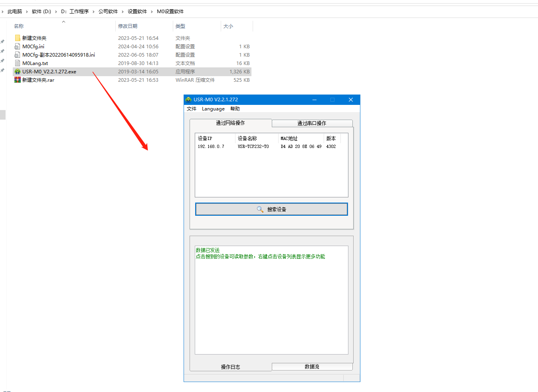Sort files by 名称 column header
Image resolution: width=538 pixels, height=392 pixels.
pos(19,26)
